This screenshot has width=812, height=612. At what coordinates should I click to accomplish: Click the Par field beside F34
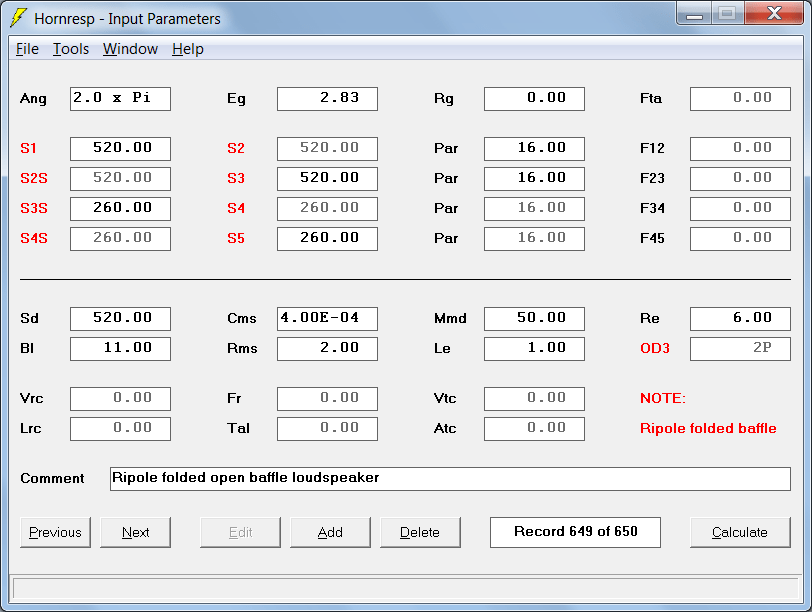pyautogui.click(x=534, y=209)
